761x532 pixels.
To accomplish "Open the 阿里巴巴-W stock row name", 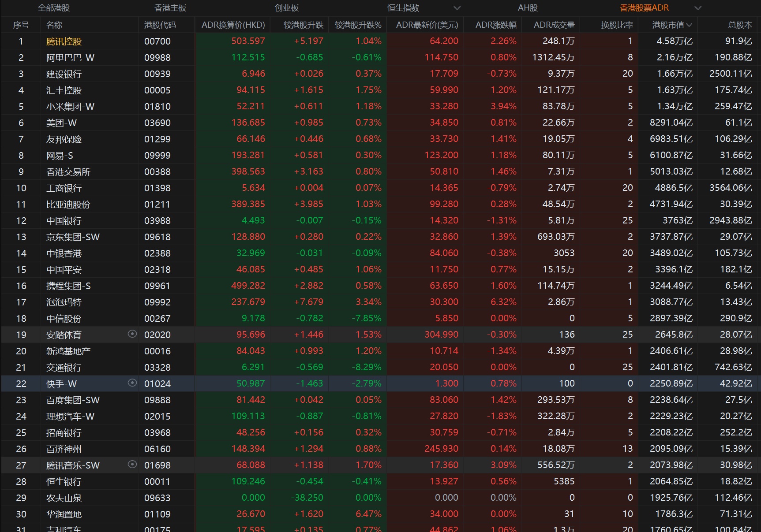I will (70, 58).
